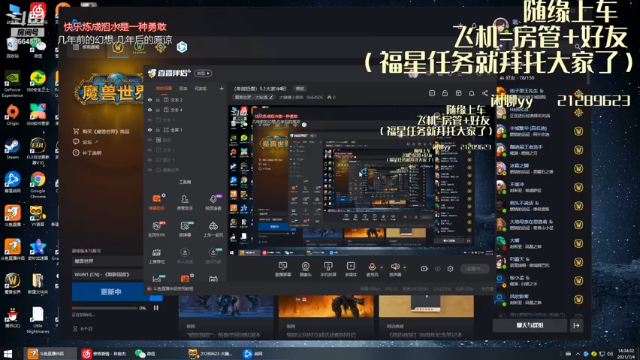The image size is (640, 360).
Task: Add the 手机投屏 phone casting source
Action: pos(328,269)
